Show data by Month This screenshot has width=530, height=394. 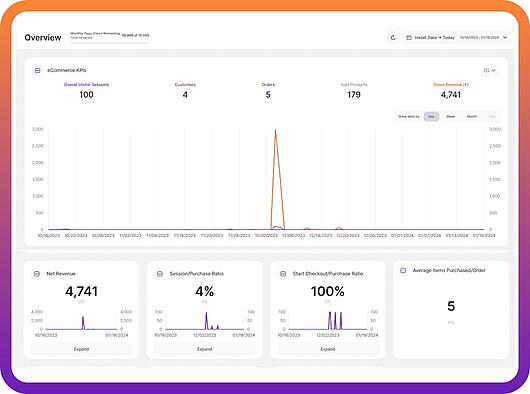tap(472, 116)
